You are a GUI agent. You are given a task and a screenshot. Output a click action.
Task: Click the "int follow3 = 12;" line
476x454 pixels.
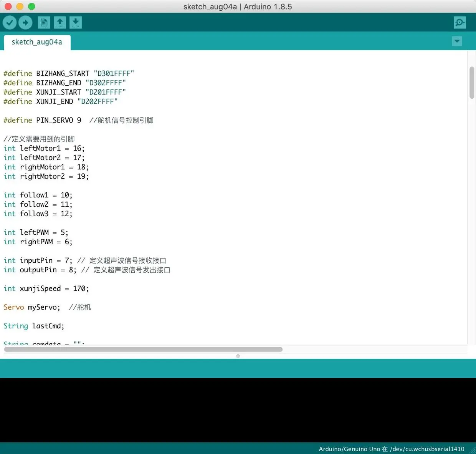38,214
